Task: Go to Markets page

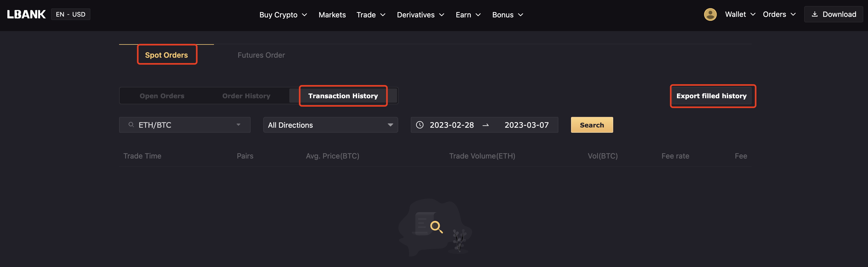Action: coord(332,15)
